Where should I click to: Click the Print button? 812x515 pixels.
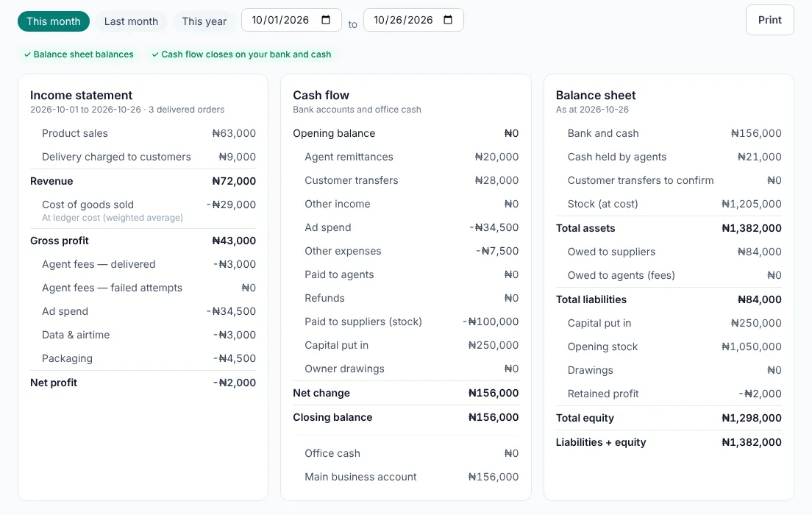coord(769,20)
